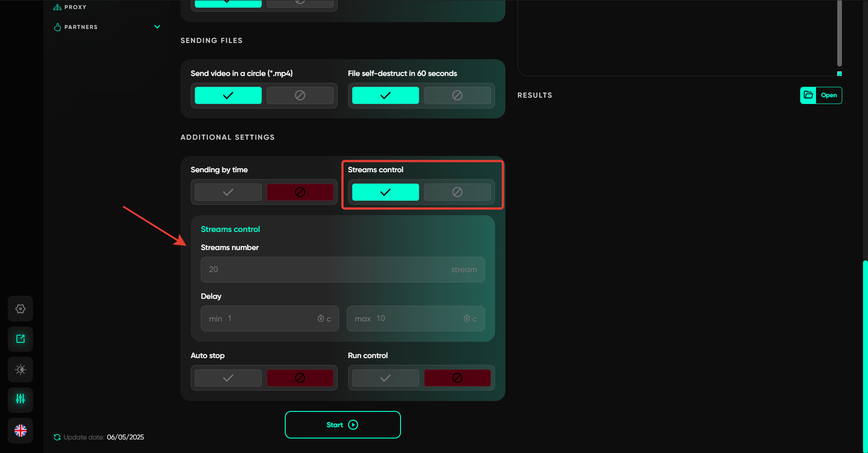Open the settings gear icon in sidebar
The image size is (868, 453).
(20, 309)
